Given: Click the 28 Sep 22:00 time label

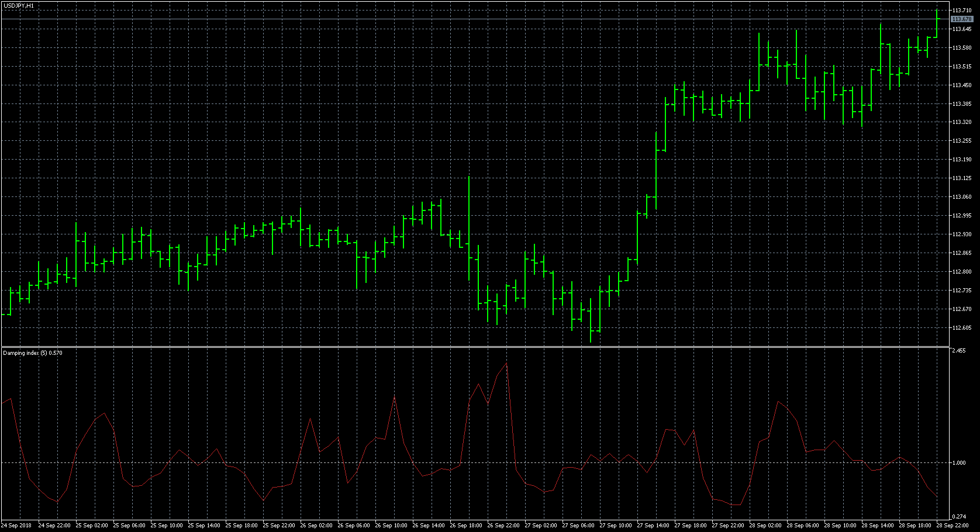Looking at the screenshot, I should (953, 525).
